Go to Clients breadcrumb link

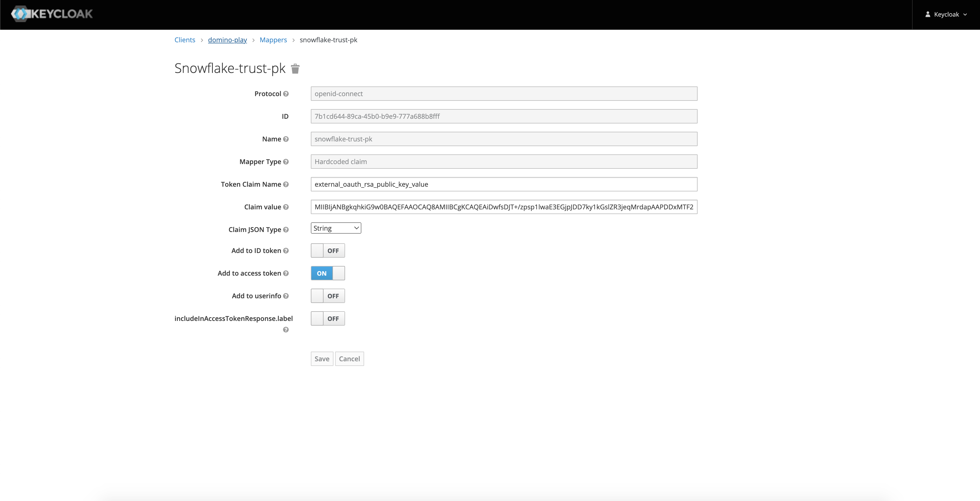tap(185, 40)
